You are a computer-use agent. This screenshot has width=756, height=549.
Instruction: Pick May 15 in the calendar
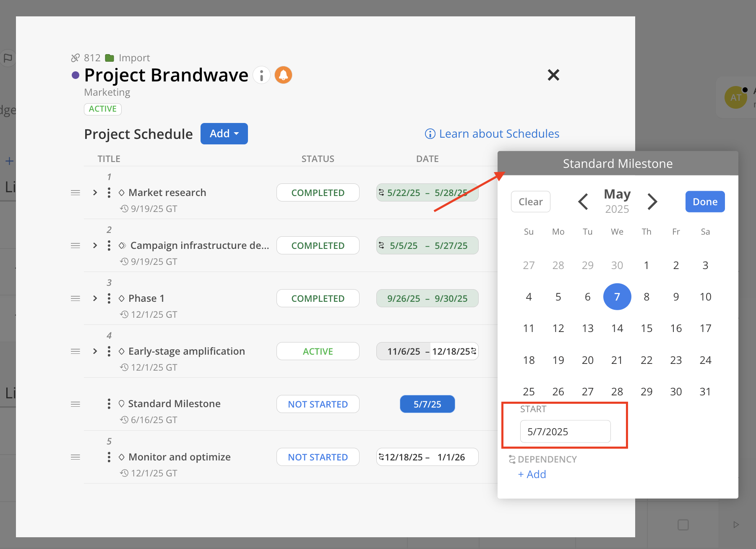[647, 328]
